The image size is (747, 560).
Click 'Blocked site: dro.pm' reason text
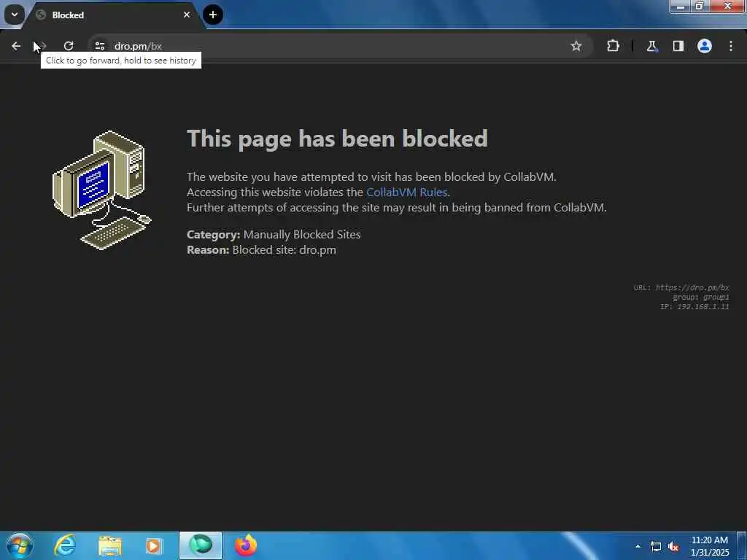point(285,250)
